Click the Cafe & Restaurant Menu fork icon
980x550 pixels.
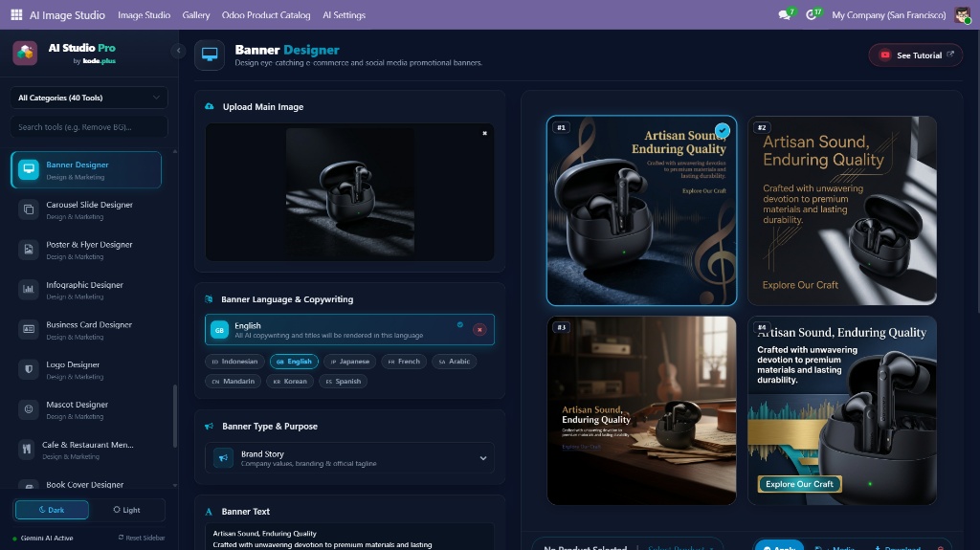pos(27,450)
